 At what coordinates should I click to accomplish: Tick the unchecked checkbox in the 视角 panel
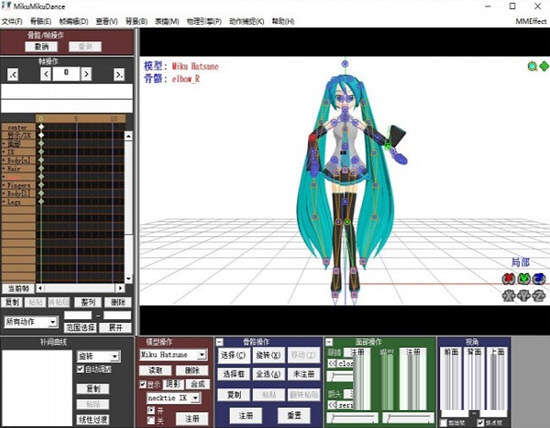pyautogui.click(x=444, y=422)
